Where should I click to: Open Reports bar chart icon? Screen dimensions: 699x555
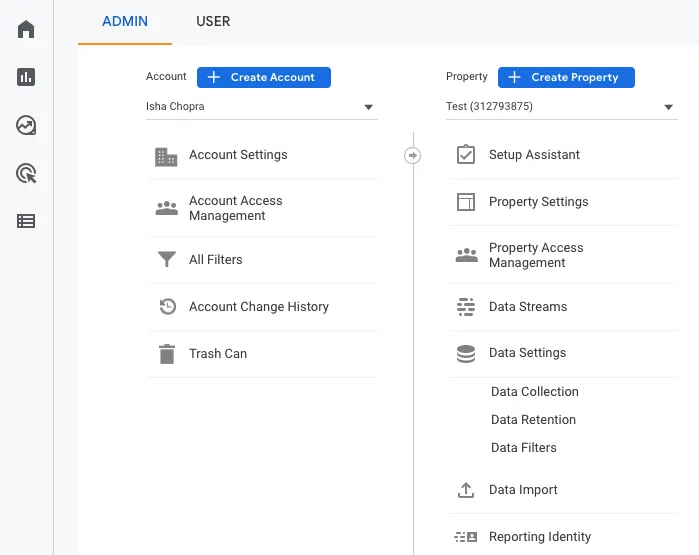click(x=26, y=77)
